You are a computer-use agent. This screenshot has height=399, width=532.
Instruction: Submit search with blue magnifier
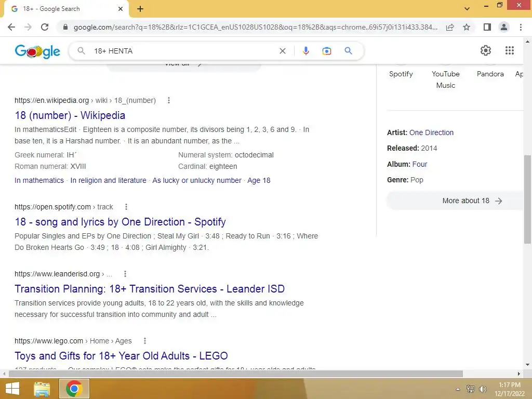(348, 51)
